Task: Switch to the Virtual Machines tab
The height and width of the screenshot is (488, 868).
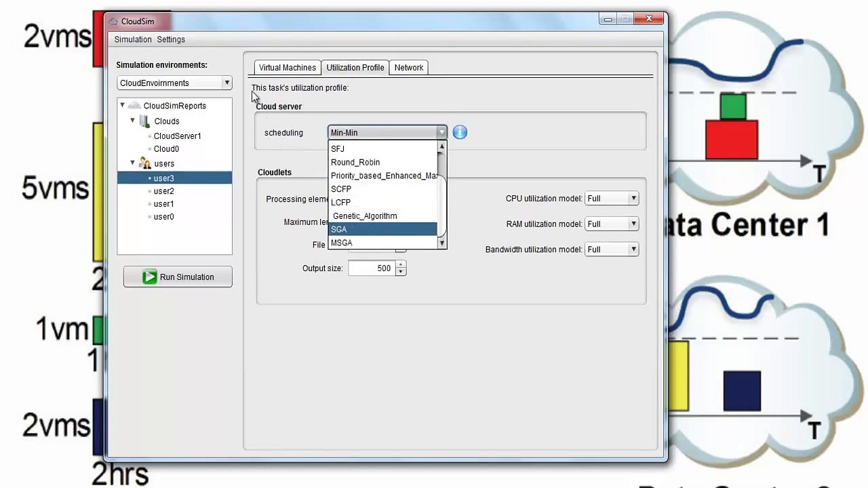Action: (x=288, y=68)
